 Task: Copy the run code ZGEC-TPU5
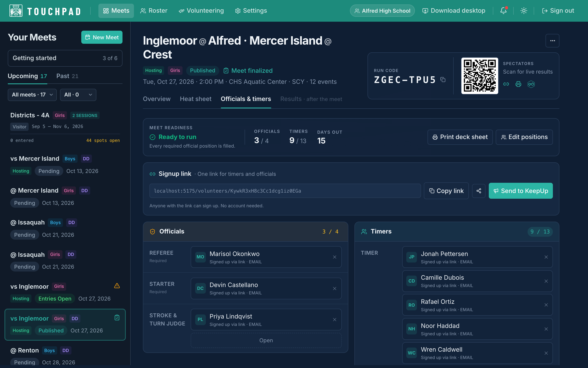443,80
